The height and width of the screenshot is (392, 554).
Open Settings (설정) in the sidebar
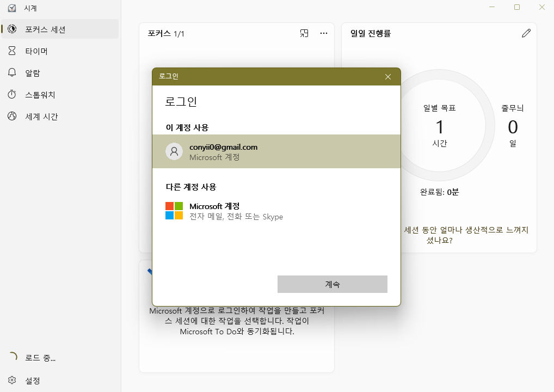pyautogui.click(x=60, y=381)
